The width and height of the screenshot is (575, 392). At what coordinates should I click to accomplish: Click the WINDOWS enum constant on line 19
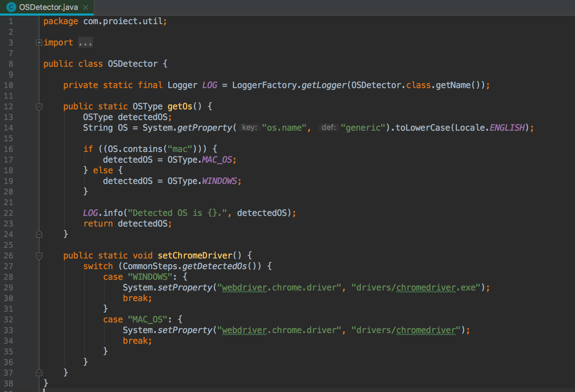(x=219, y=181)
